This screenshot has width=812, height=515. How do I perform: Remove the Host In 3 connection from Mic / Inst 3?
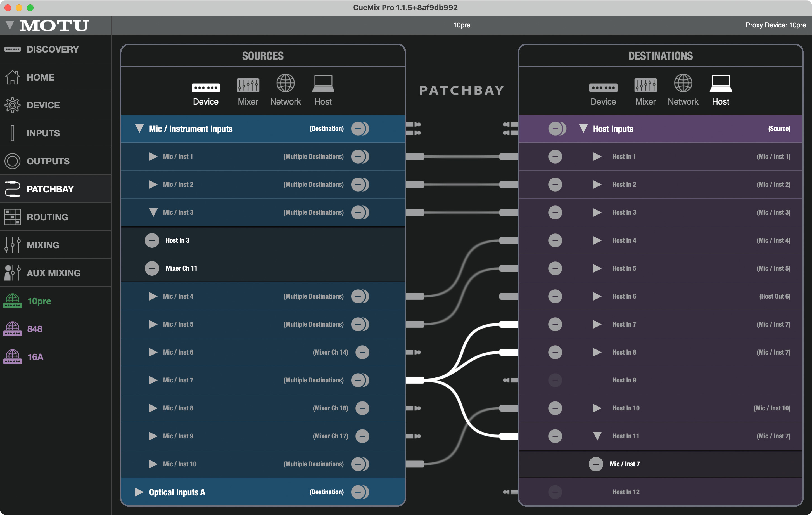[152, 240]
